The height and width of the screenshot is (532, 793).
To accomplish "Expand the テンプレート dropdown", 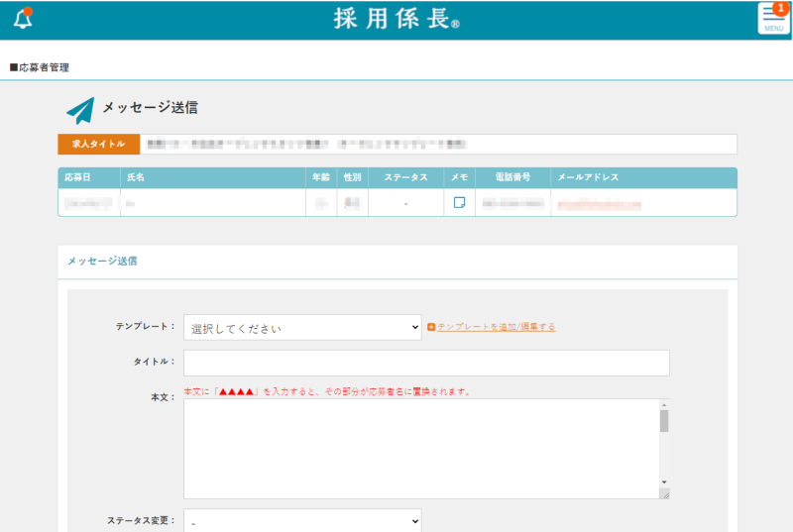I will point(302,327).
